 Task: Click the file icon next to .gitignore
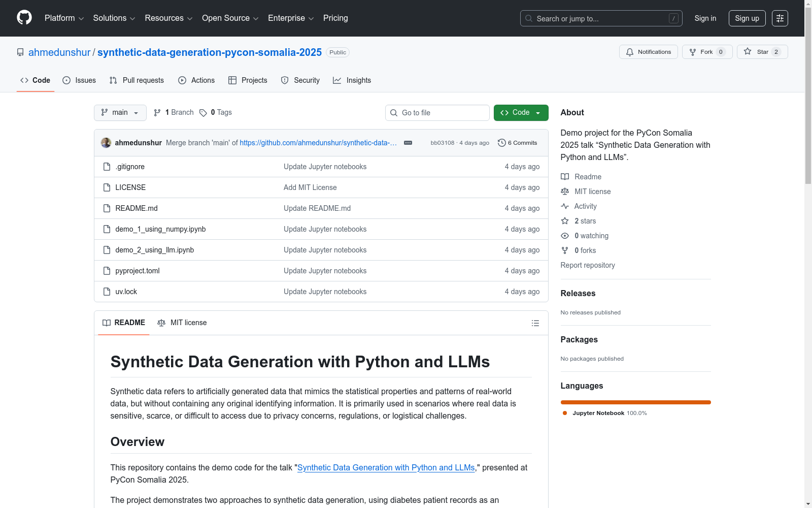coord(107,167)
